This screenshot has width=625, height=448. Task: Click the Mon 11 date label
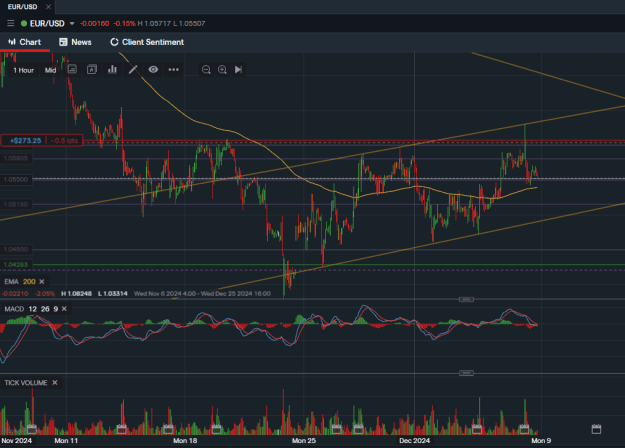tap(66, 440)
